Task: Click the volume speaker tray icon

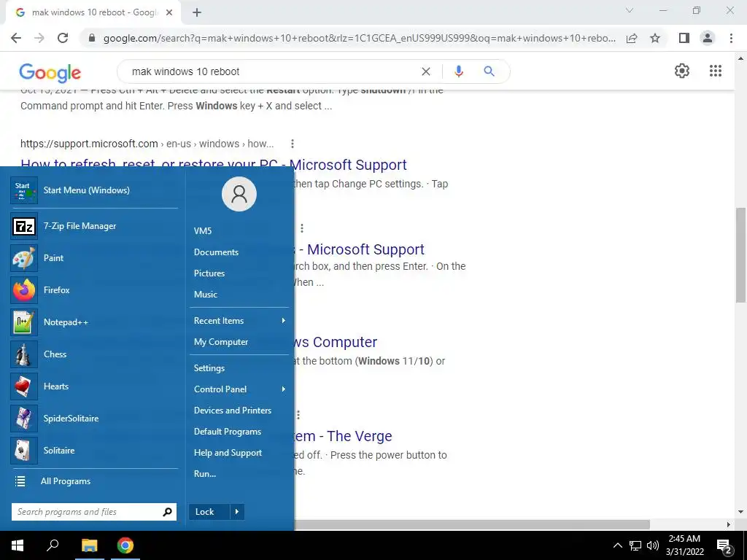Action: tap(653, 545)
